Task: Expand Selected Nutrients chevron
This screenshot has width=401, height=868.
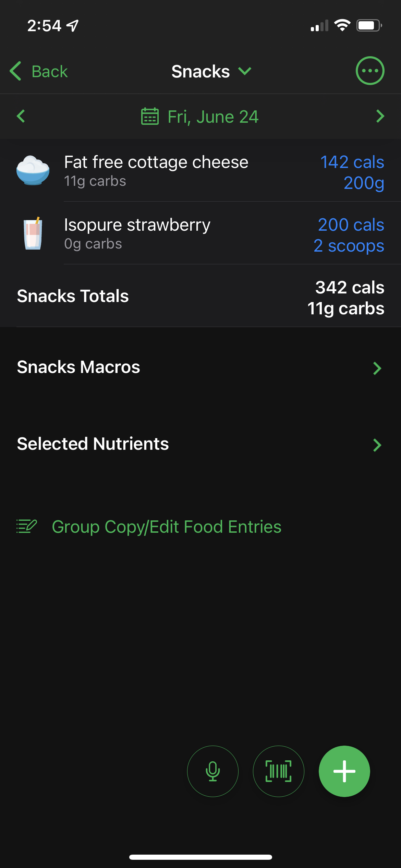Action: coord(377,445)
